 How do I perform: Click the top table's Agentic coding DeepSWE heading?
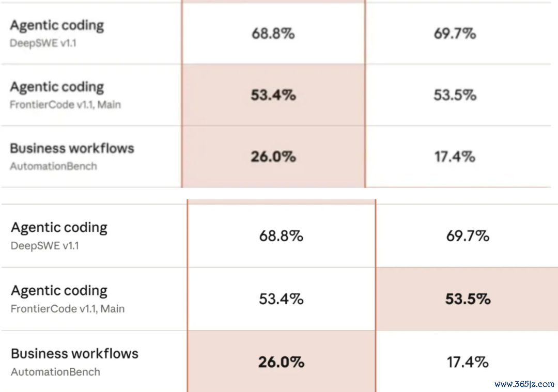click(57, 25)
